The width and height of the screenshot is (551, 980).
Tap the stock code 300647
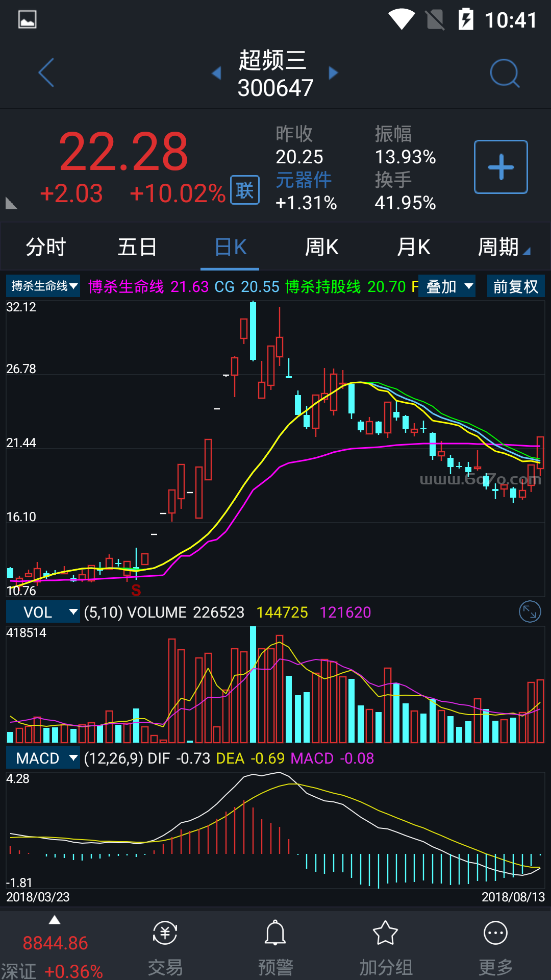tap(275, 88)
